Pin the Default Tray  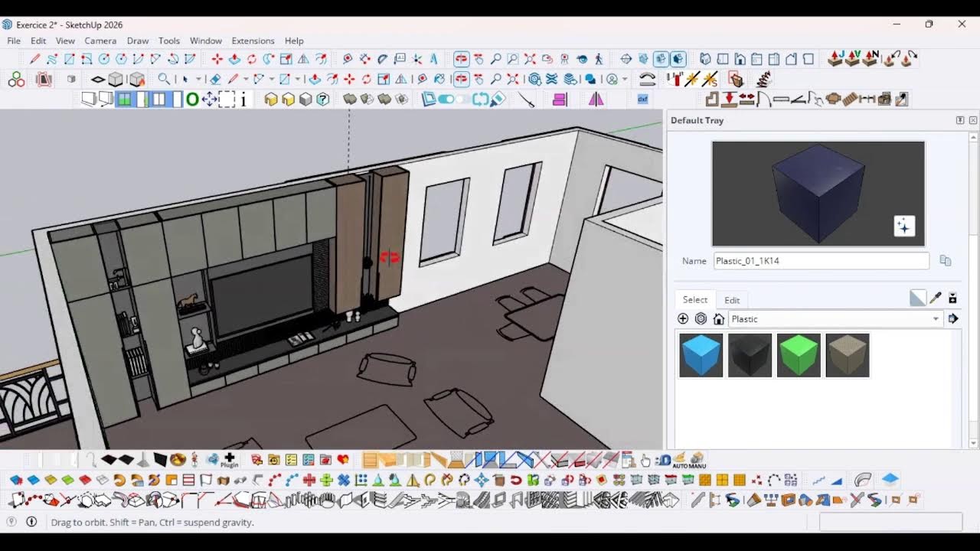point(960,120)
